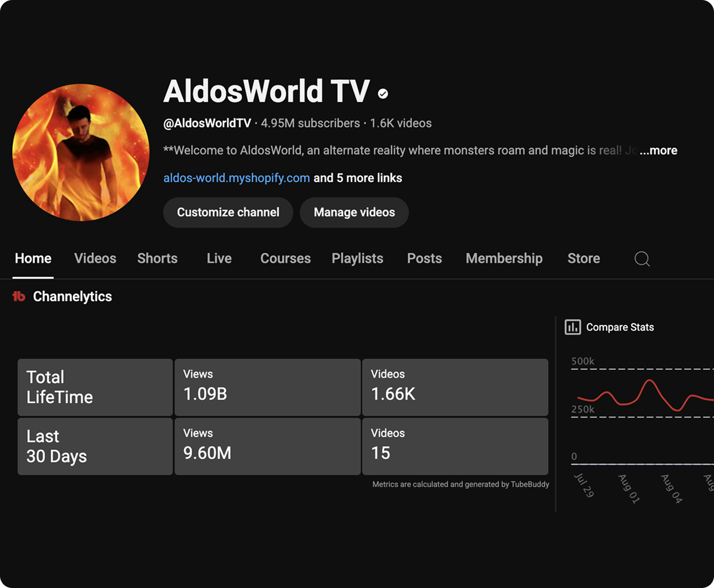Expand channel description with ...more

click(x=659, y=151)
